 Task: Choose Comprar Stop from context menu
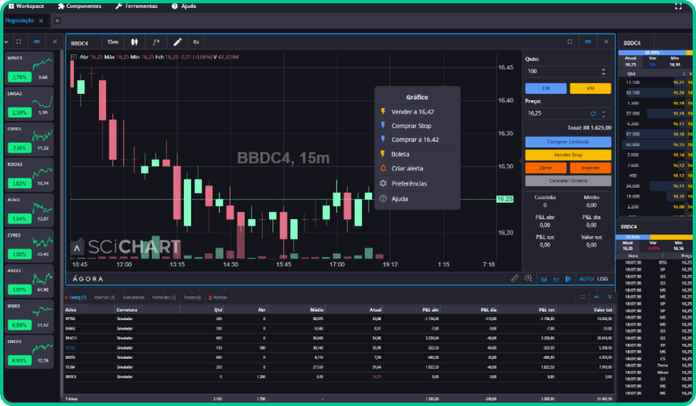tap(411, 126)
